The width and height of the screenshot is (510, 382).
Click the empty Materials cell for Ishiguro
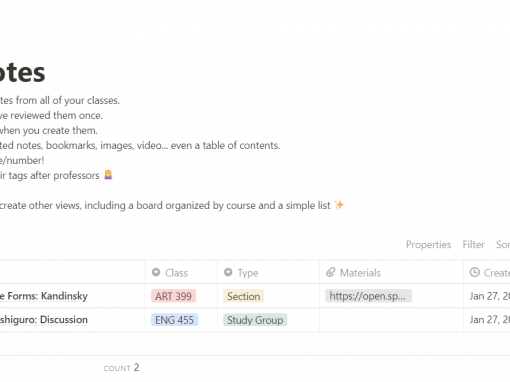pyautogui.click(x=391, y=320)
